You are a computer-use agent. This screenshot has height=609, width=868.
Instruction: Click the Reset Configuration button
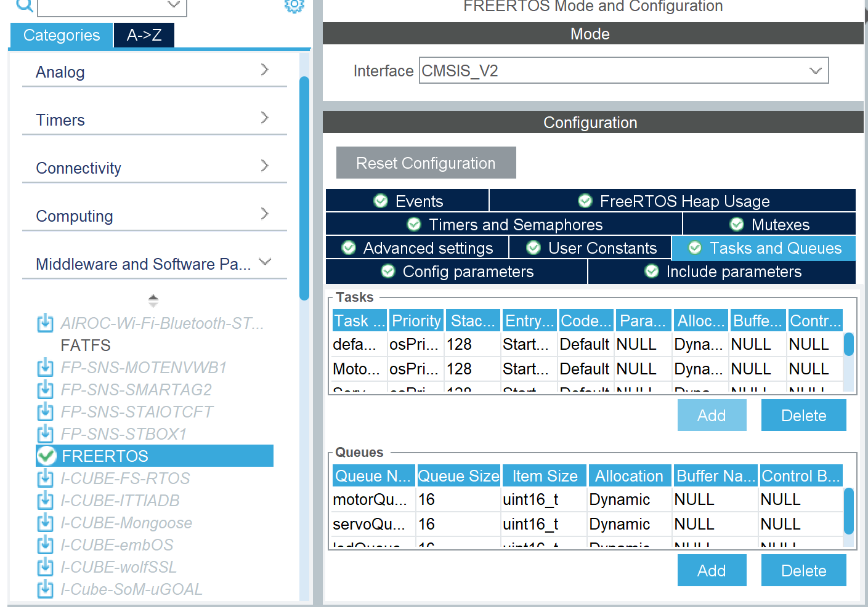(426, 163)
